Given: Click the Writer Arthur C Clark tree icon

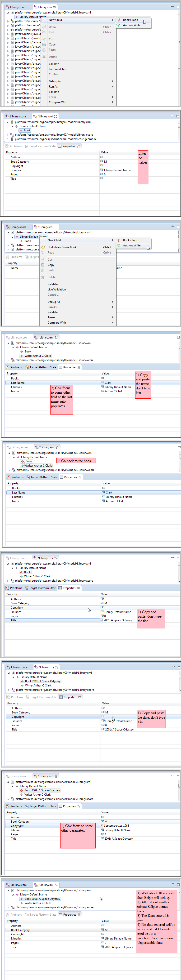Looking at the screenshot, I should (x=22, y=356).
